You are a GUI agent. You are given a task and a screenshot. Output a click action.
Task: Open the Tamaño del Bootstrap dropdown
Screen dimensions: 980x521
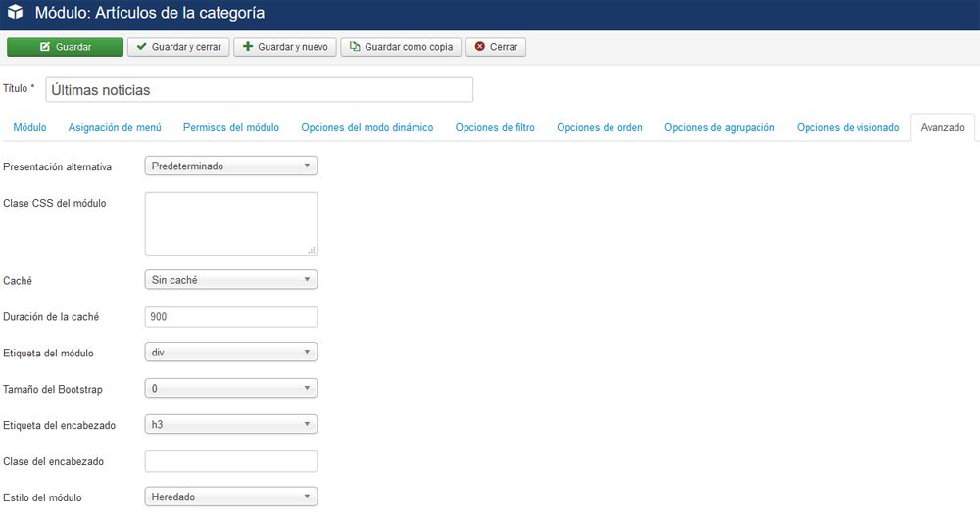pyautogui.click(x=231, y=389)
